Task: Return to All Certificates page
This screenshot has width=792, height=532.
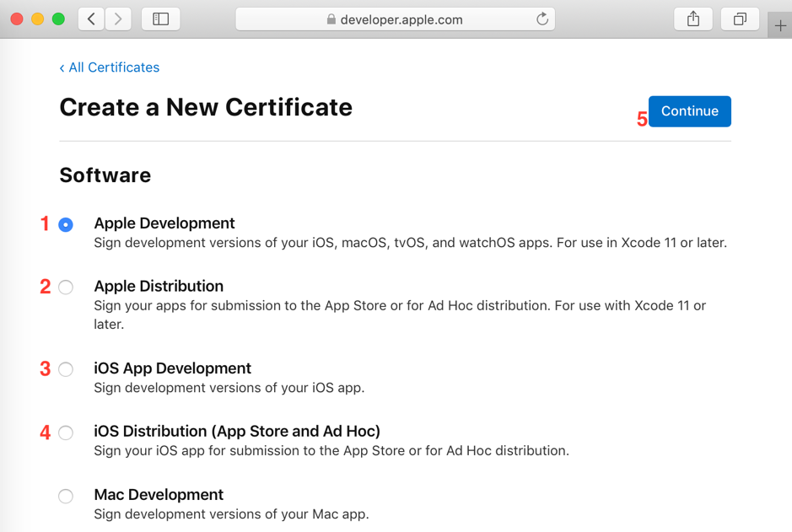Action: pos(110,67)
